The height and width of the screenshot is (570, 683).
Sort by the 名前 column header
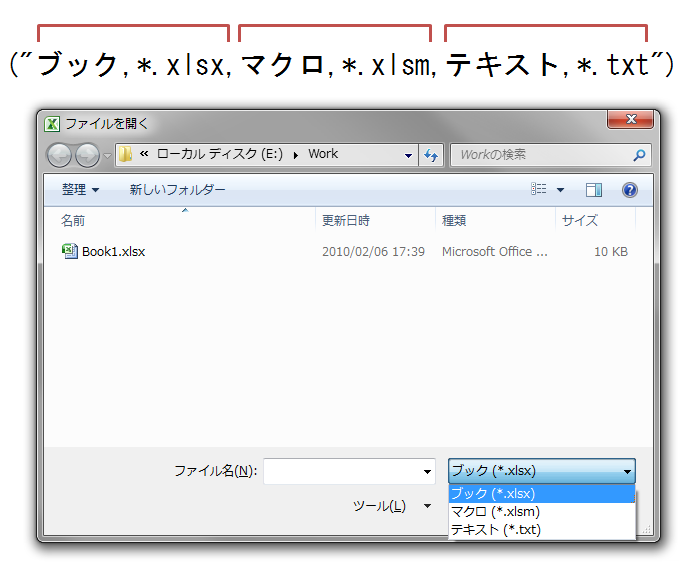(72, 220)
